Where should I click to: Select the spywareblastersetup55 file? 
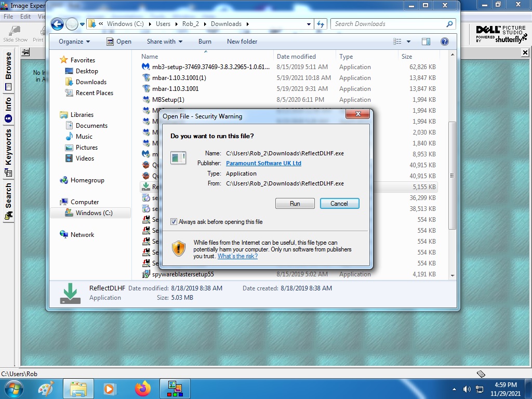click(288, 274)
